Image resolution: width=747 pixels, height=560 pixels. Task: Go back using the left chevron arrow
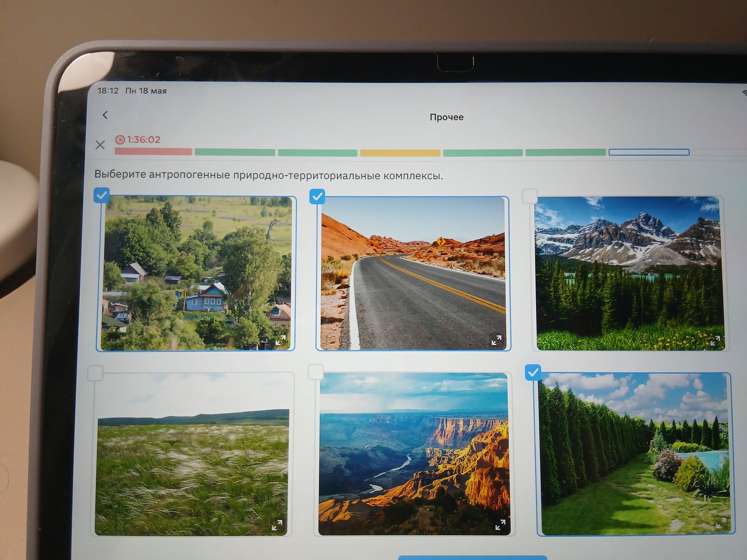(x=105, y=115)
